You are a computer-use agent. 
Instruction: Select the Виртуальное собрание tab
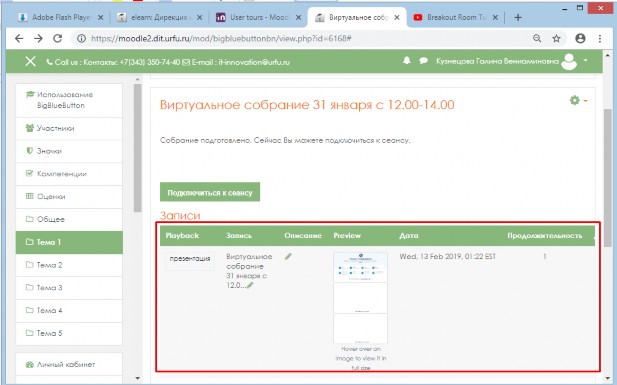pos(356,17)
